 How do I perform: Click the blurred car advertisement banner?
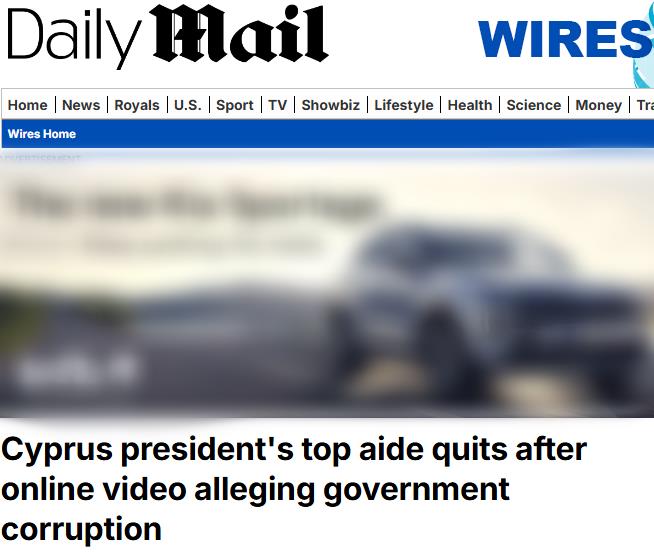[x=327, y=286]
